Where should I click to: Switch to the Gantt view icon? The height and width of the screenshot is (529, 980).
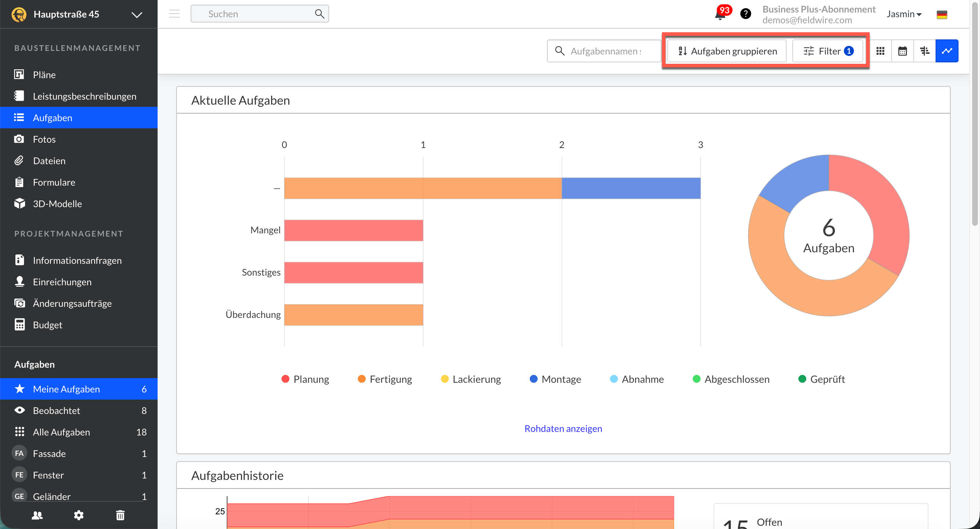[924, 51]
